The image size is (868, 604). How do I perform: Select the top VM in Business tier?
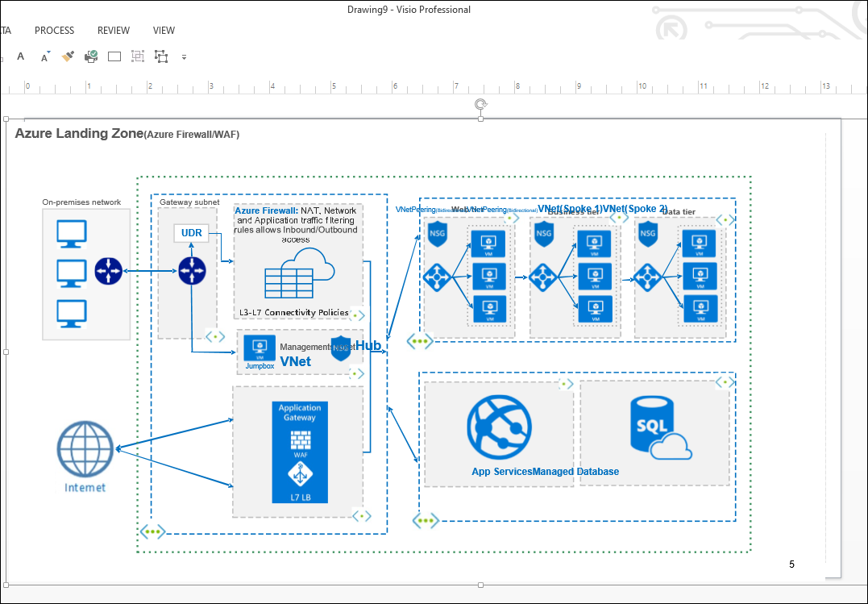click(x=595, y=244)
